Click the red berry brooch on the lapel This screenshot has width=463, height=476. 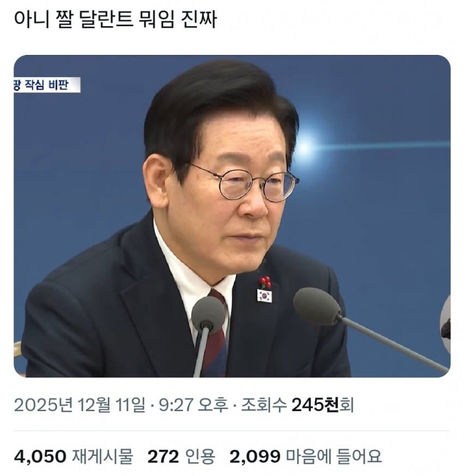click(265, 282)
